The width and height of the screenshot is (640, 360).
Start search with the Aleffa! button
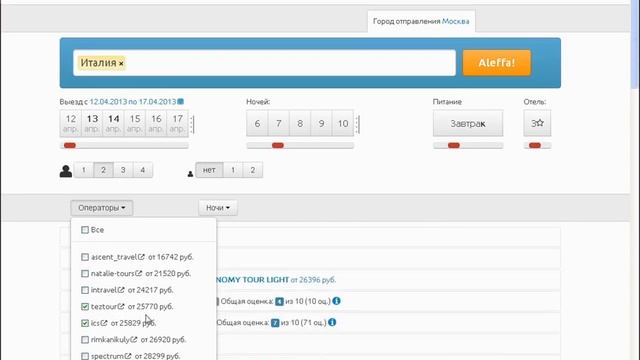pos(497,63)
